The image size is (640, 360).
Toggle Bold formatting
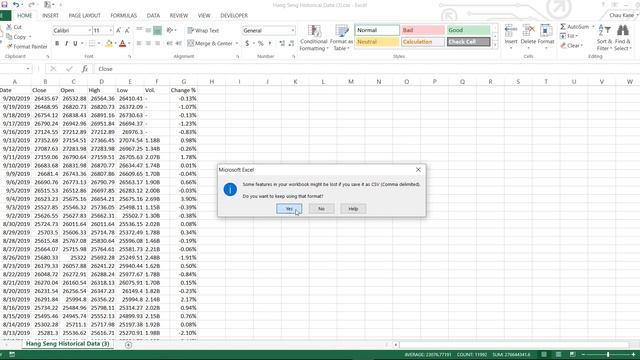(57, 43)
